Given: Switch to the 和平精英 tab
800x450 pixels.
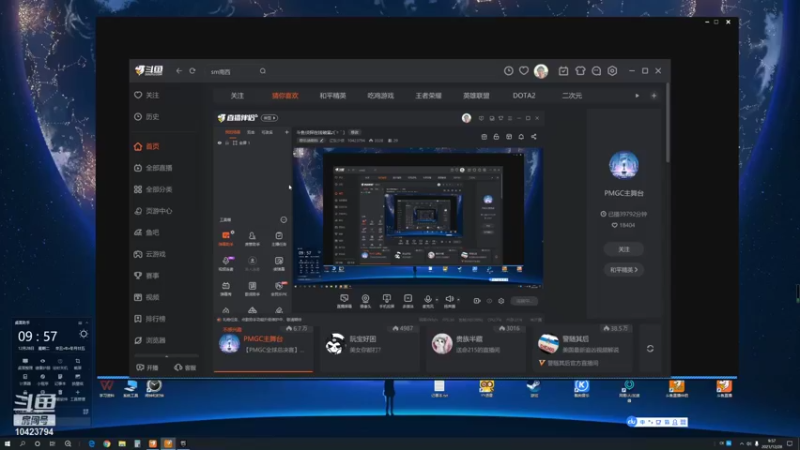Looking at the screenshot, I should click(x=333, y=95).
